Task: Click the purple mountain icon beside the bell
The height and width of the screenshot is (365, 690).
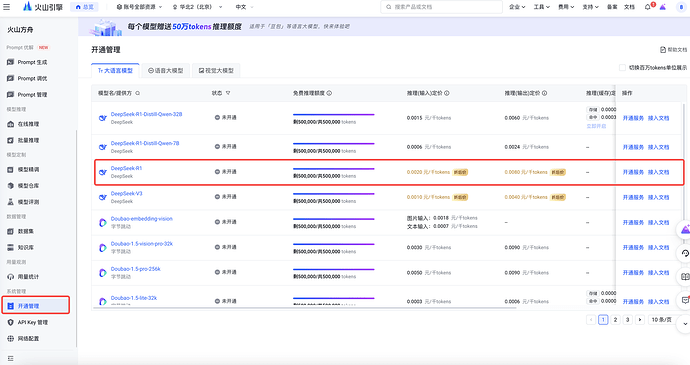Action: pos(663,7)
